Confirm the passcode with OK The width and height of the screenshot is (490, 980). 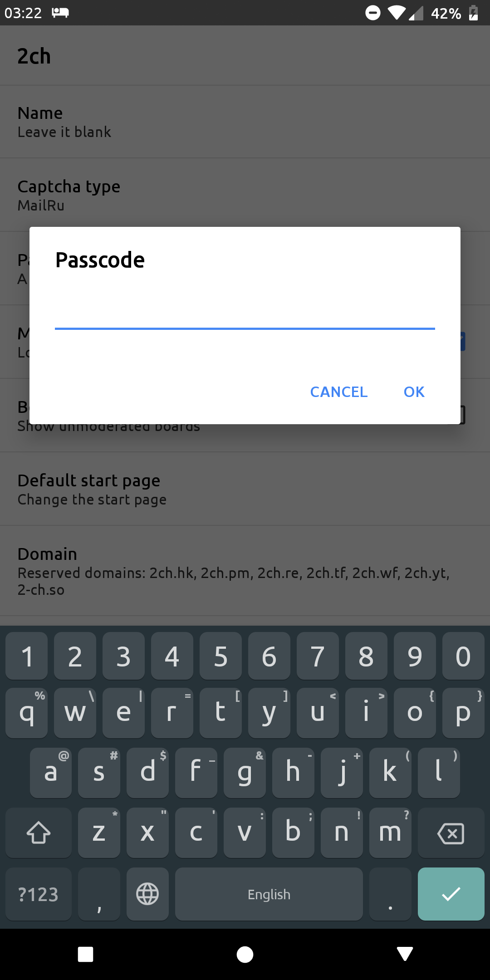click(x=414, y=392)
